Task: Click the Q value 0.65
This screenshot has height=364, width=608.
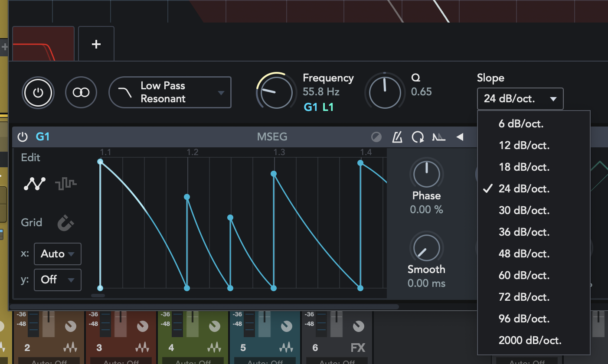Action: [421, 92]
